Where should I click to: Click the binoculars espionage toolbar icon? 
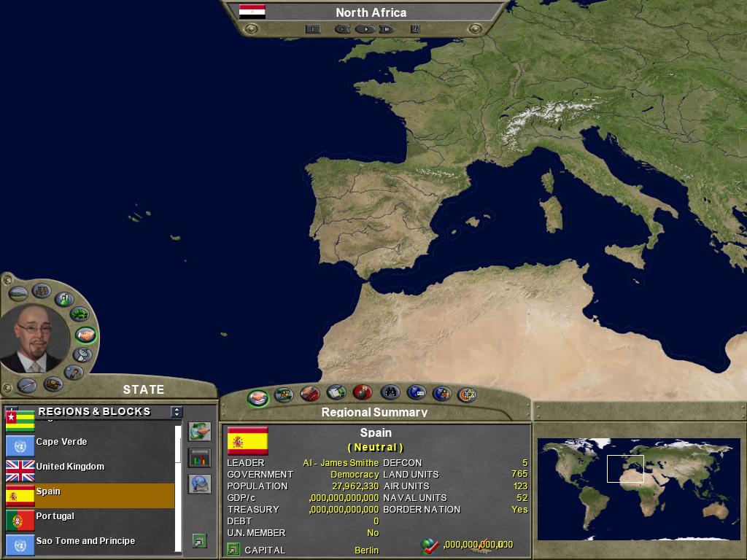click(x=391, y=394)
